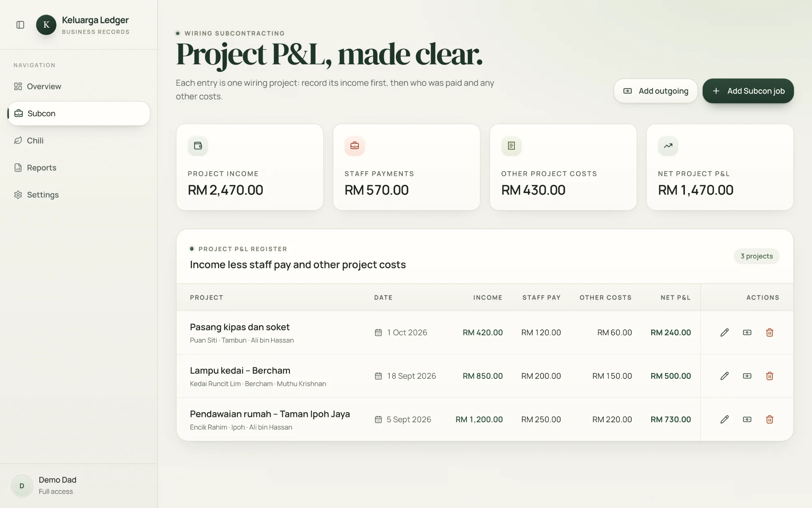Add outgoing for Lampu kedai – Bercham row

coord(747,376)
